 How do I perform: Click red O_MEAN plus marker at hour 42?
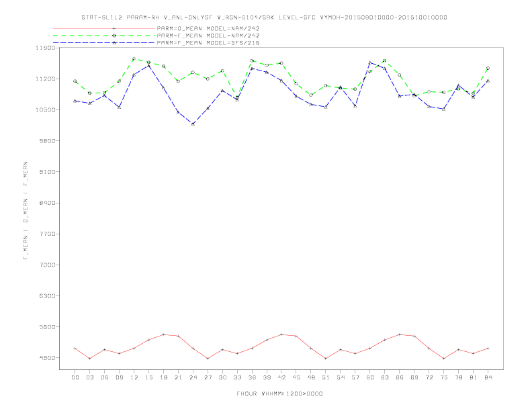click(x=281, y=334)
